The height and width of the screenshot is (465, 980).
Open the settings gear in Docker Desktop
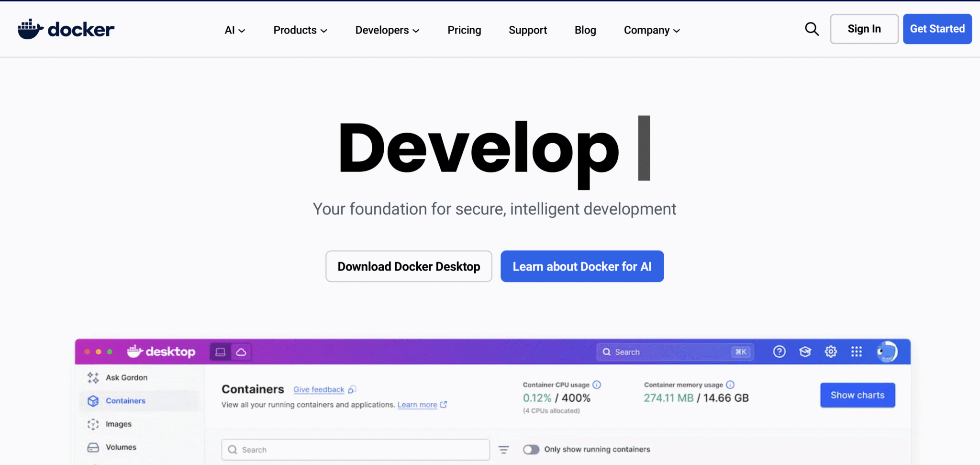831,352
